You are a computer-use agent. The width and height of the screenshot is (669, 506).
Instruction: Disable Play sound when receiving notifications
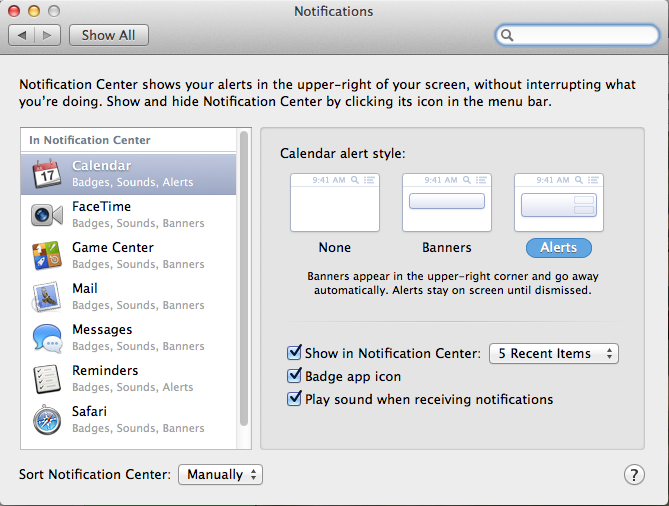click(294, 398)
